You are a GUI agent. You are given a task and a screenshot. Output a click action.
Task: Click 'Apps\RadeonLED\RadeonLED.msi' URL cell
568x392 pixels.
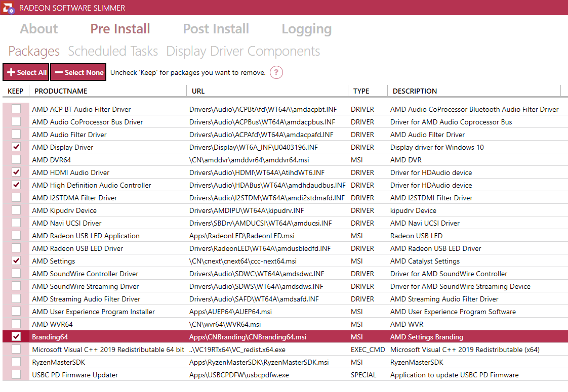pos(241,236)
